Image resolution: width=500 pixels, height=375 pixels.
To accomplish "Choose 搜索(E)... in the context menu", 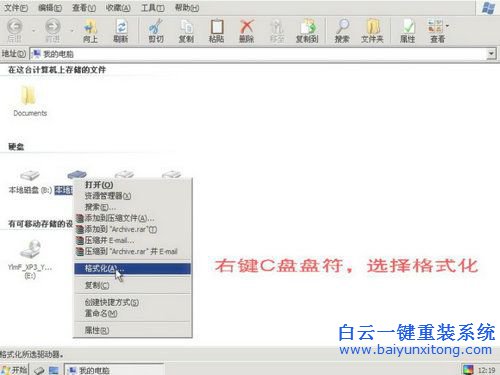I will [x=132, y=207].
